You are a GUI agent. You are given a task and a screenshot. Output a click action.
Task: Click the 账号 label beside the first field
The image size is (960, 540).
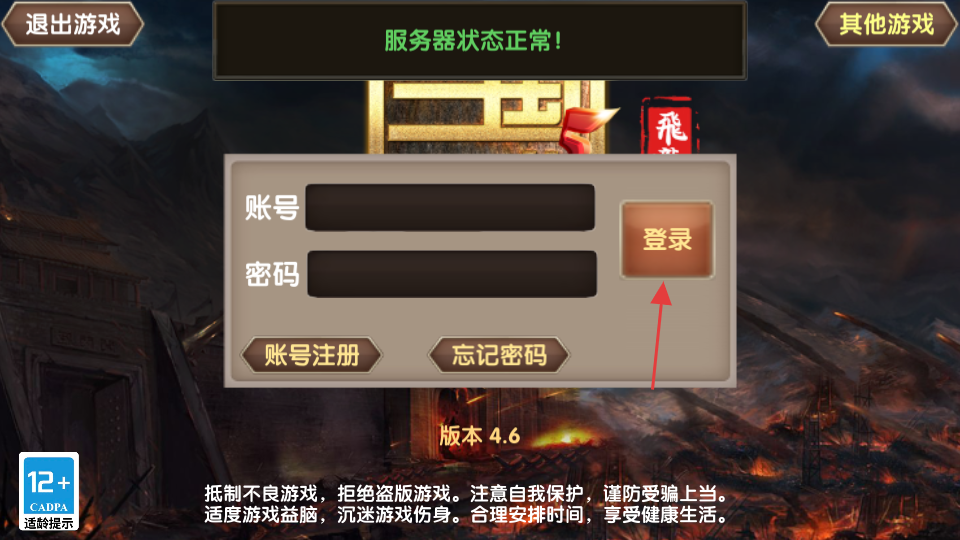point(272,208)
